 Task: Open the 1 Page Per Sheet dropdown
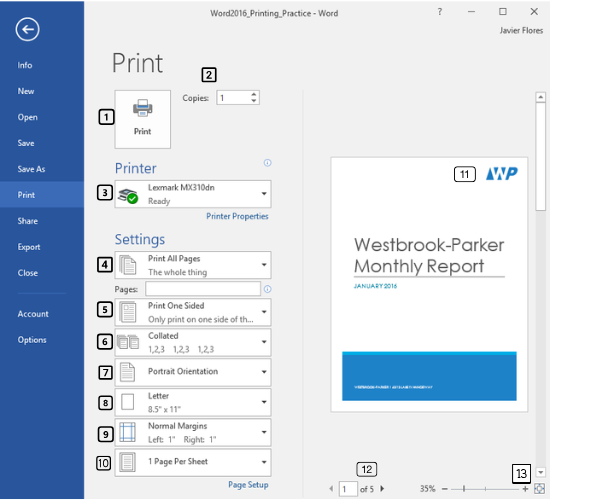coord(193,462)
